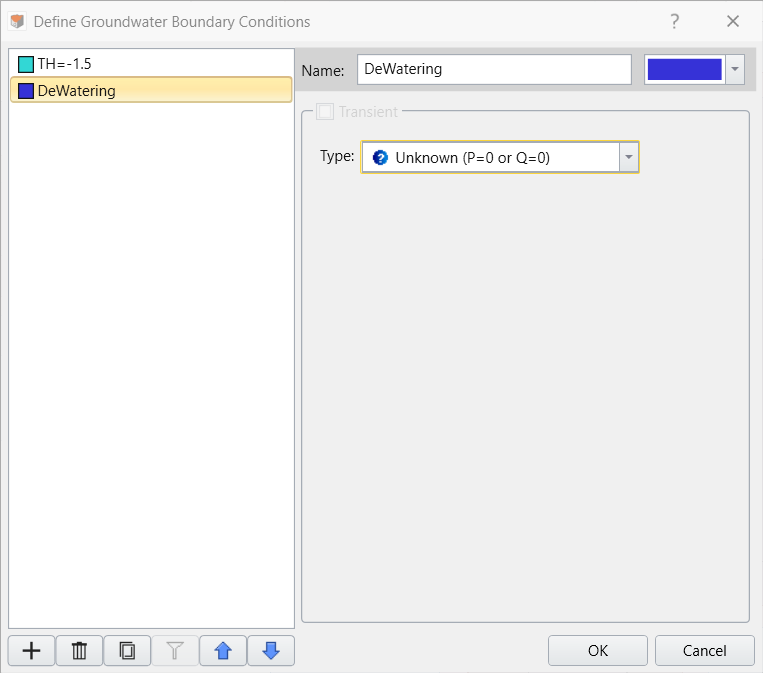
Task: Toggle the Transient checkbox
Action: click(325, 111)
